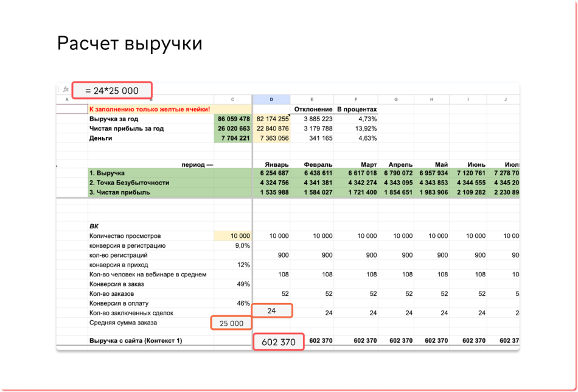Select the conversion value 12%
The width and height of the screenshot is (578, 392).
coord(244,265)
